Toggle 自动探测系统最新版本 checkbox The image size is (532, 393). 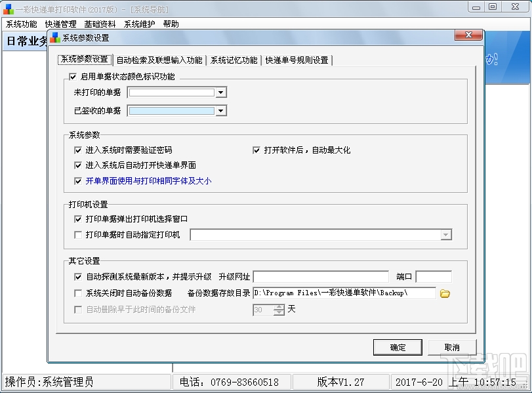point(78,277)
